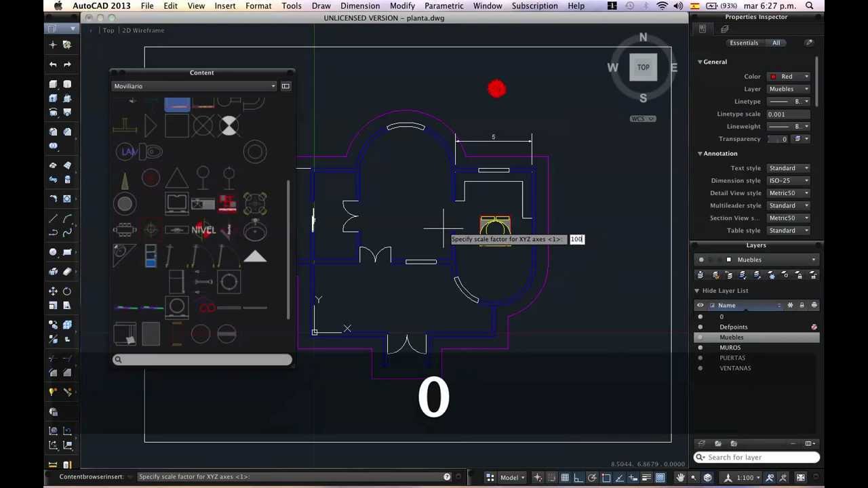
Task: Toggle Object Snap in status bar
Action: 606,477
